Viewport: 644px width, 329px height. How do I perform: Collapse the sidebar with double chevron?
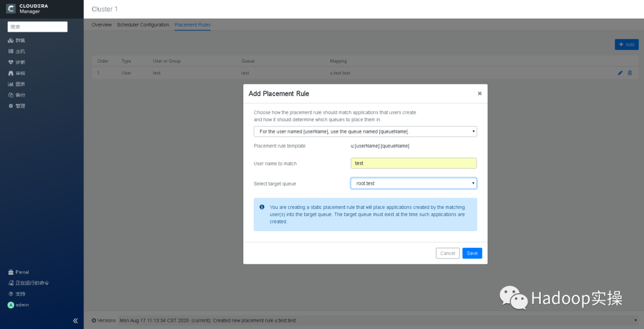[76, 321]
